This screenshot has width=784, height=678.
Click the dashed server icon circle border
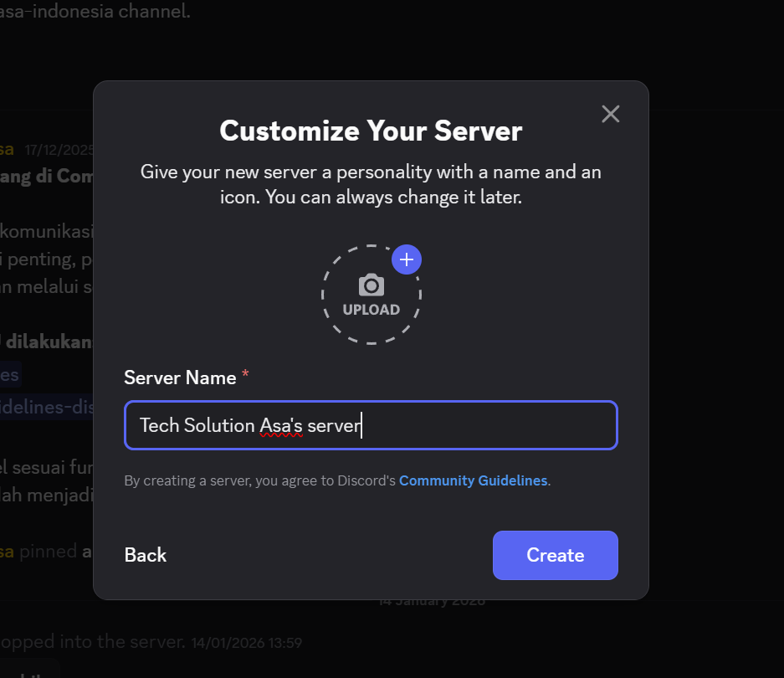(324, 295)
